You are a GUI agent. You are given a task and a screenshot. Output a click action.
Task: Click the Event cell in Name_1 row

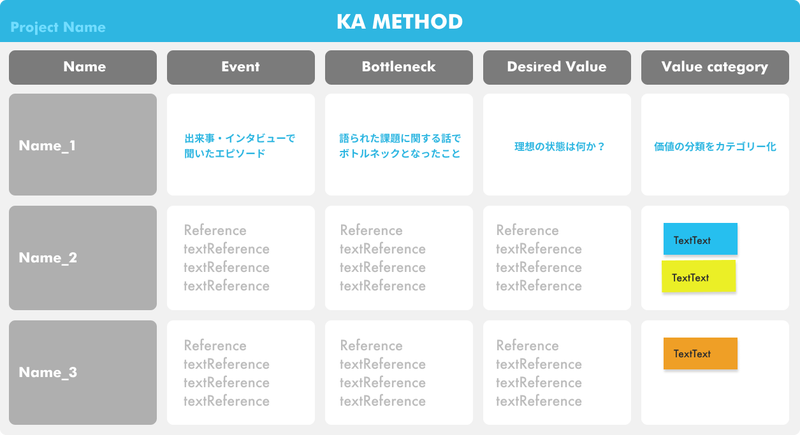[x=241, y=144]
